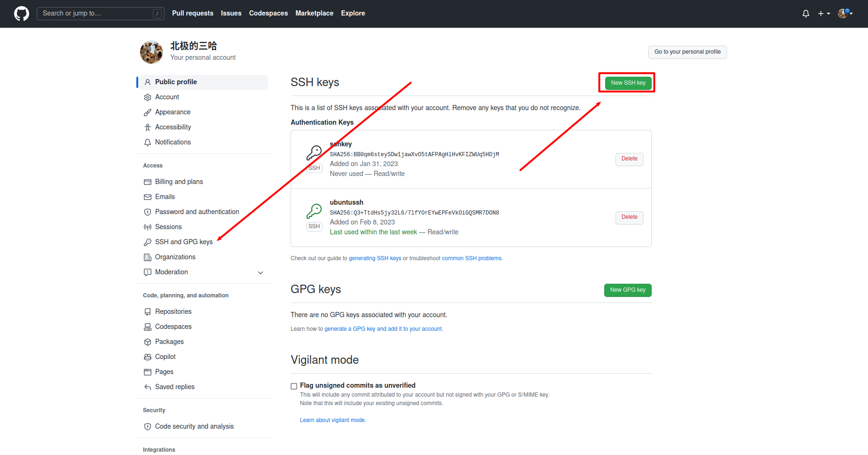Click the green key icon of ubuntussh

pyautogui.click(x=314, y=211)
